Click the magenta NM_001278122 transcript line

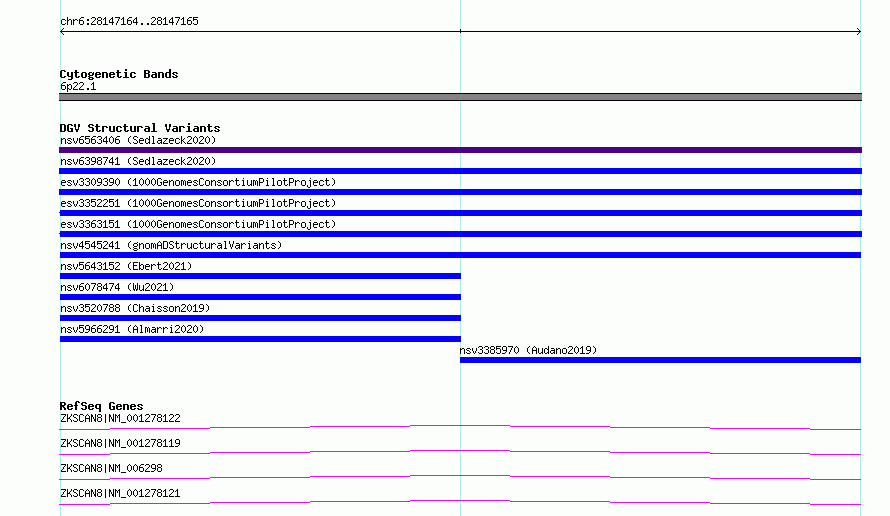(x=460, y=427)
